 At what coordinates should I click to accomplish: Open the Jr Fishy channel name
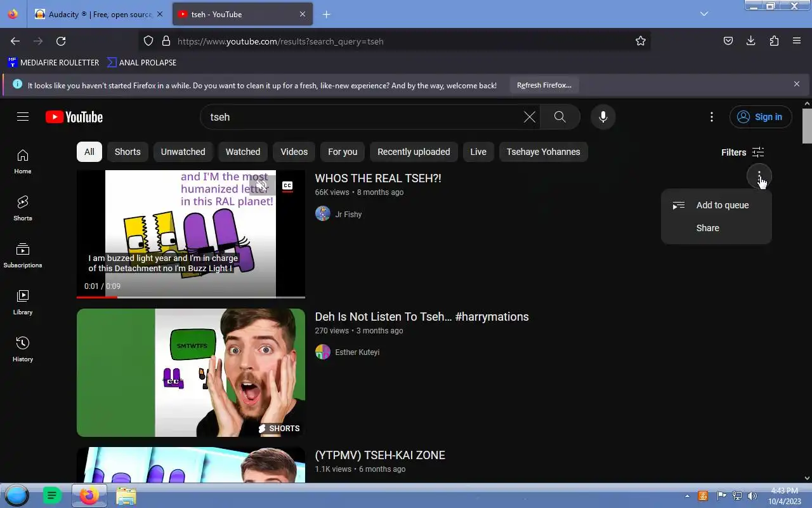(x=348, y=215)
